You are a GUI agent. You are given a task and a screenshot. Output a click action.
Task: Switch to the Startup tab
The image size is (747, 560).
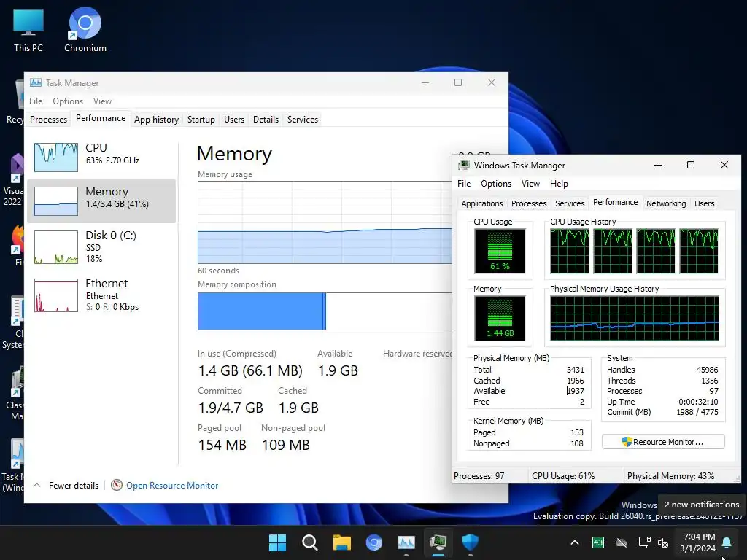click(x=201, y=119)
